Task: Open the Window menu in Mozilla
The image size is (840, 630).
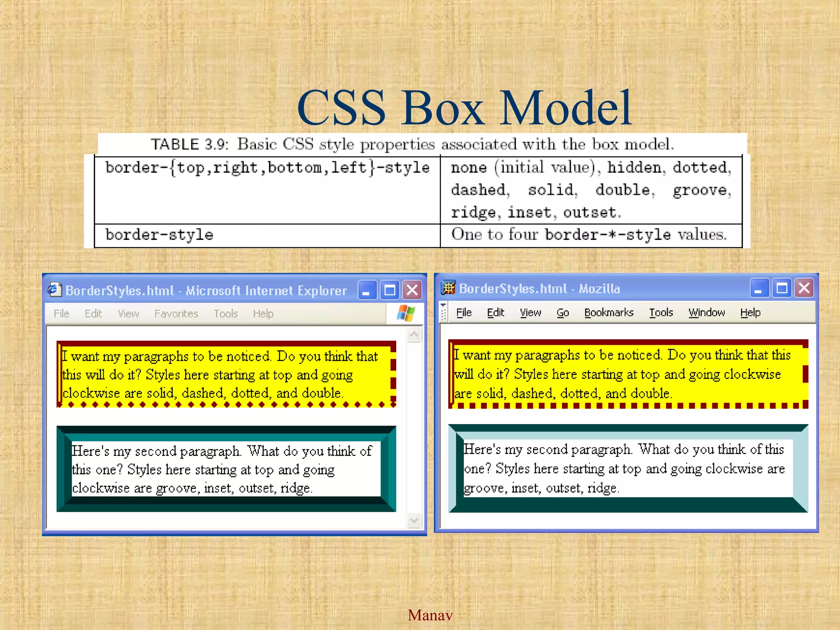Action: 706,313
